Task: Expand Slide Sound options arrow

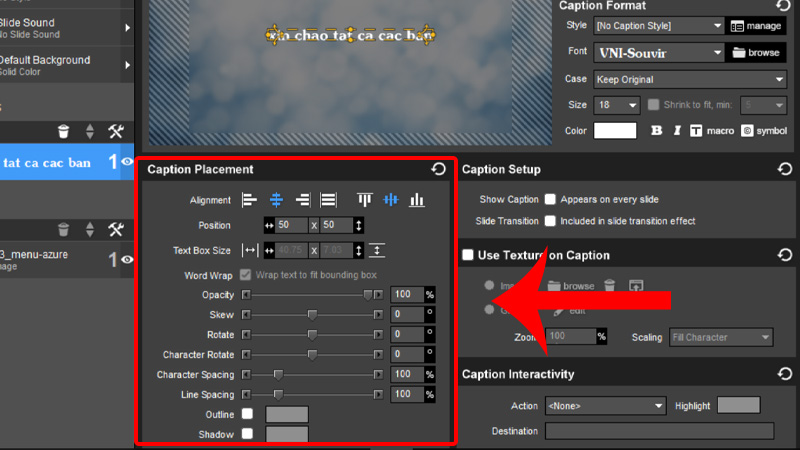Action: pos(127,28)
